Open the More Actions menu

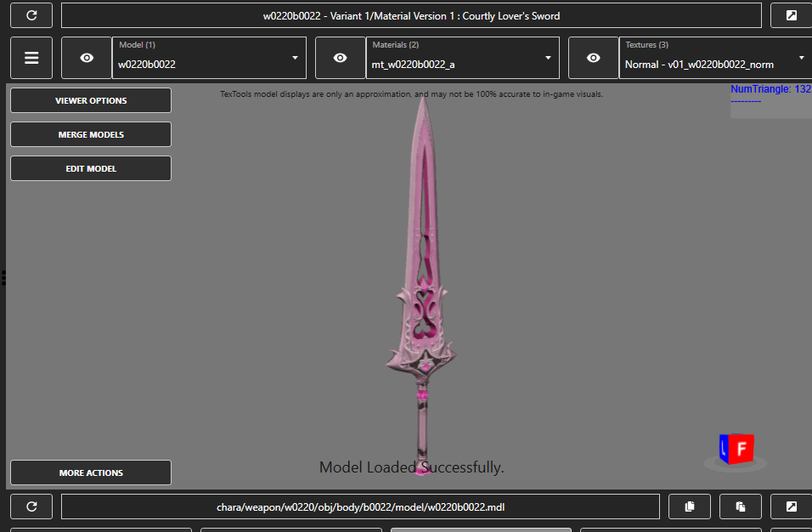(x=91, y=473)
